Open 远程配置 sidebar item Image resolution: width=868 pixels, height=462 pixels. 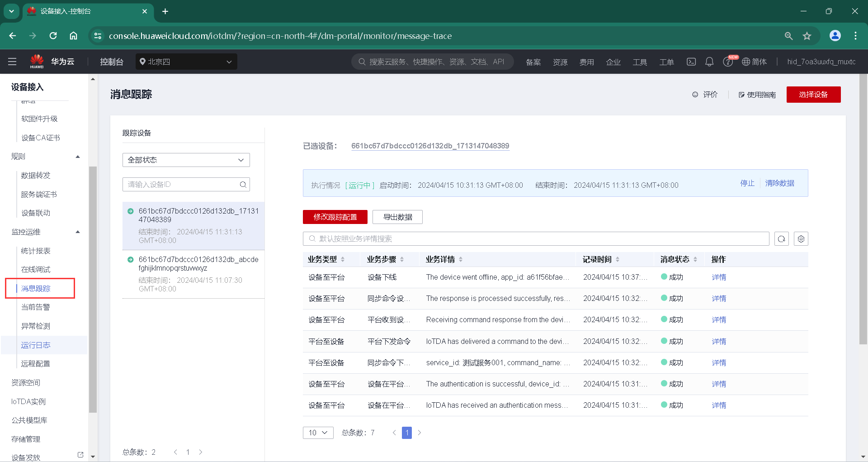(x=36, y=364)
